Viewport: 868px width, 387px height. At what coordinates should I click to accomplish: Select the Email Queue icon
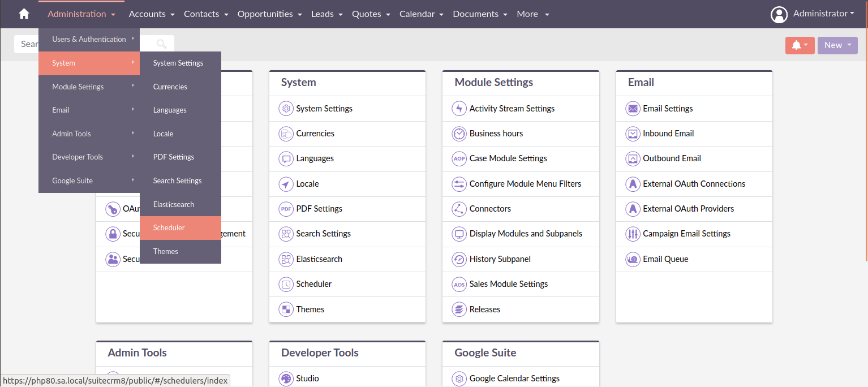click(633, 259)
